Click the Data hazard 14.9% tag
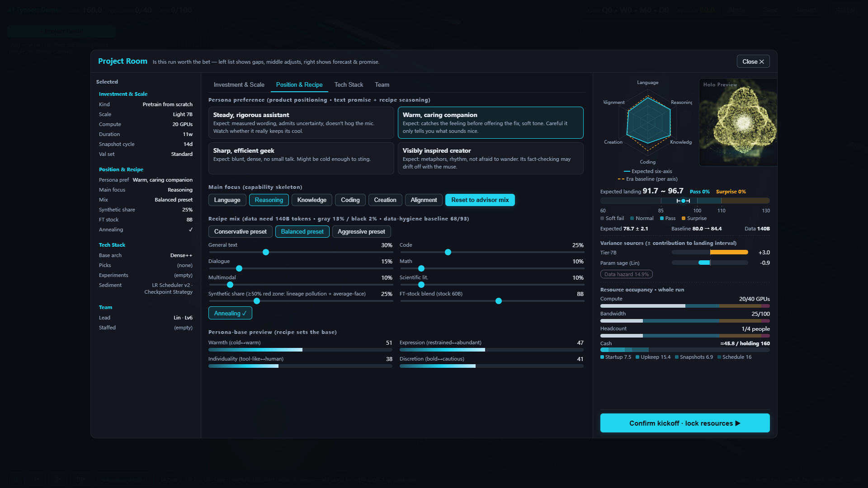Image resolution: width=868 pixels, height=488 pixels. pyautogui.click(x=626, y=274)
